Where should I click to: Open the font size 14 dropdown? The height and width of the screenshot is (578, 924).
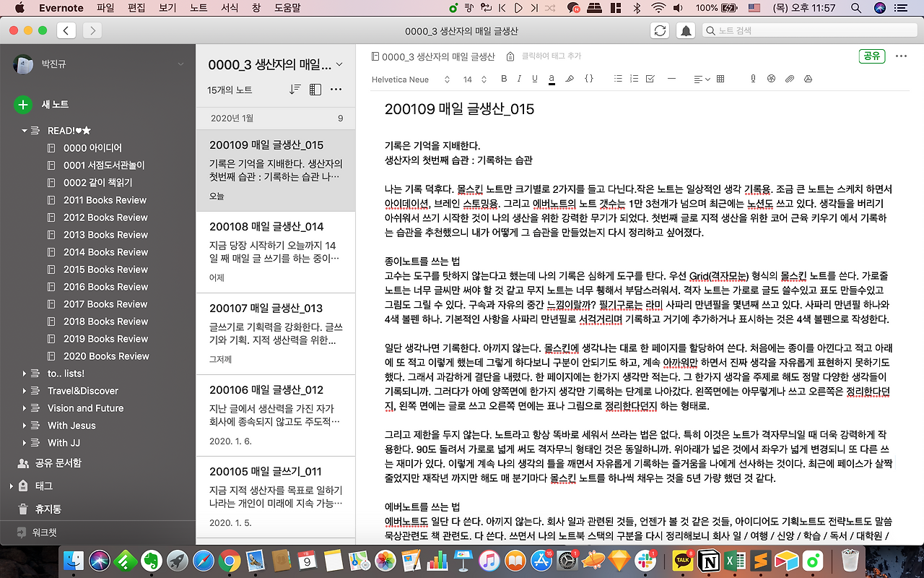click(469, 79)
